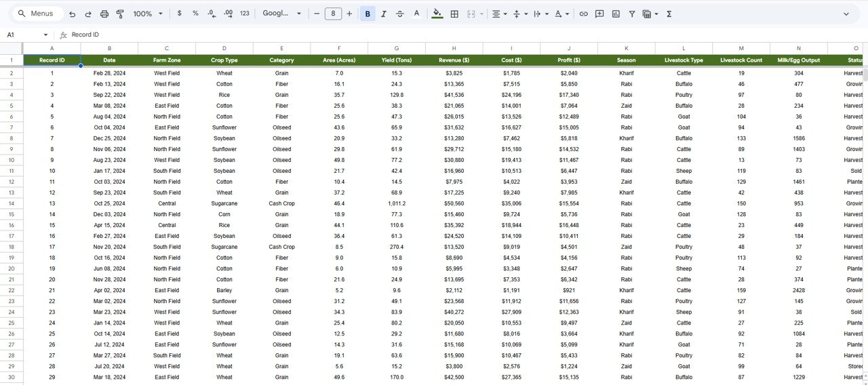This screenshot has width=868, height=385.
Task: Open the Google font family dropdown
Action: tap(281, 14)
